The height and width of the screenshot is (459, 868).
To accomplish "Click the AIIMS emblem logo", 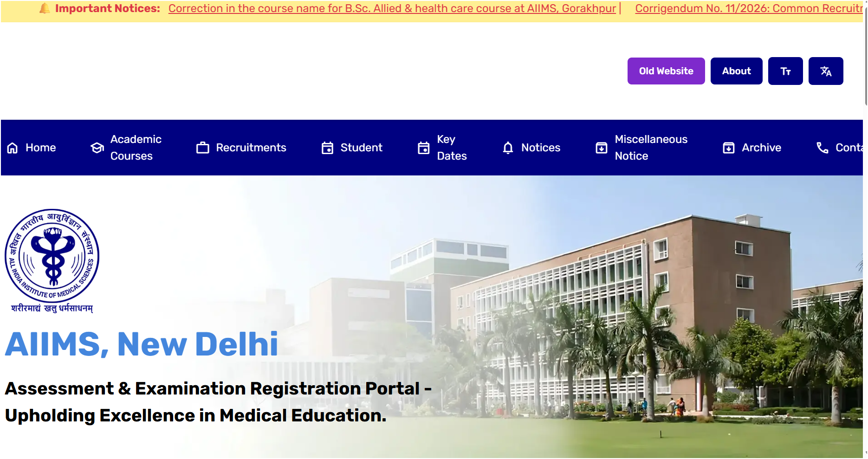I will (x=52, y=261).
